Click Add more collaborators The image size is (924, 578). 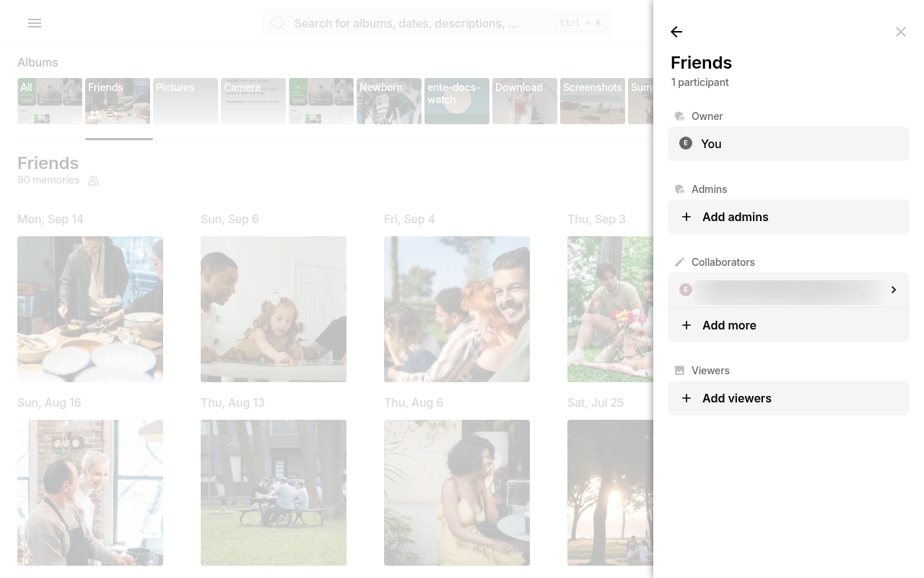tap(788, 325)
